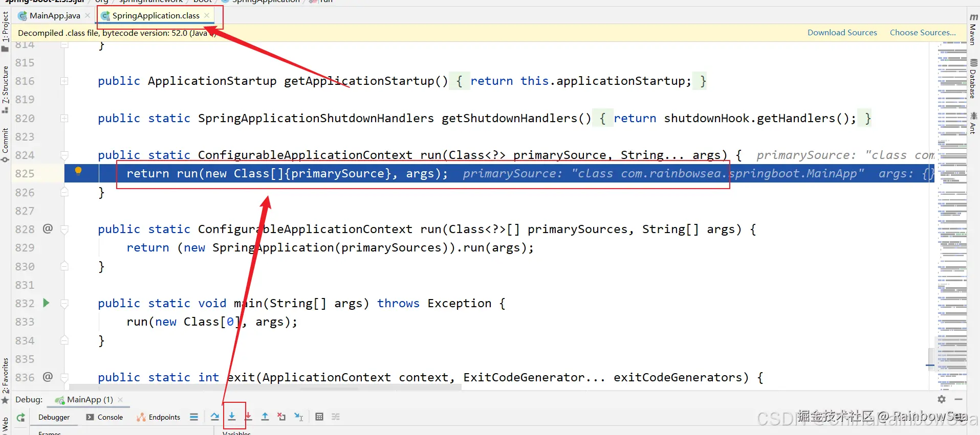Switch to the Debugger tab
Screen dimensions: 980x435
pyautogui.click(x=54, y=417)
